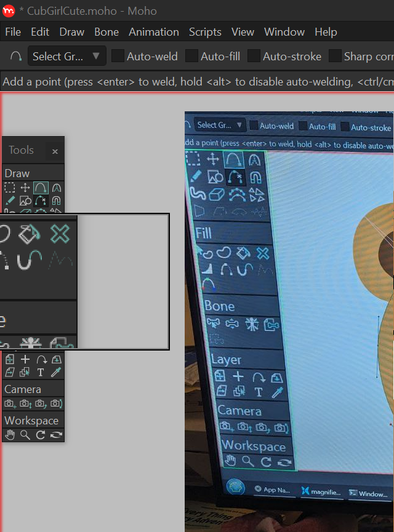Toggle the Sharp corners checkbox in the options bar

pyautogui.click(x=335, y=57)
